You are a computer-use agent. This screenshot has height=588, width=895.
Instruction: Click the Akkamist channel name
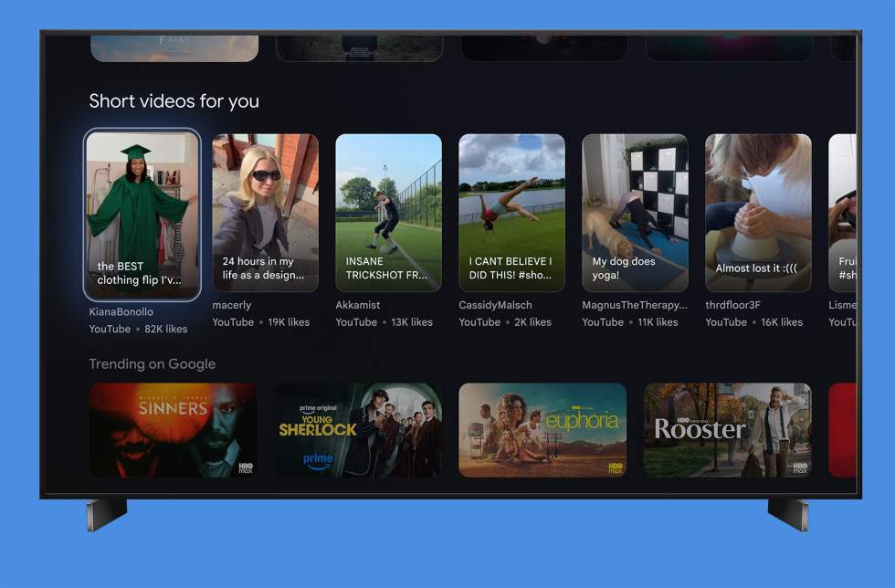pos(358,305)
